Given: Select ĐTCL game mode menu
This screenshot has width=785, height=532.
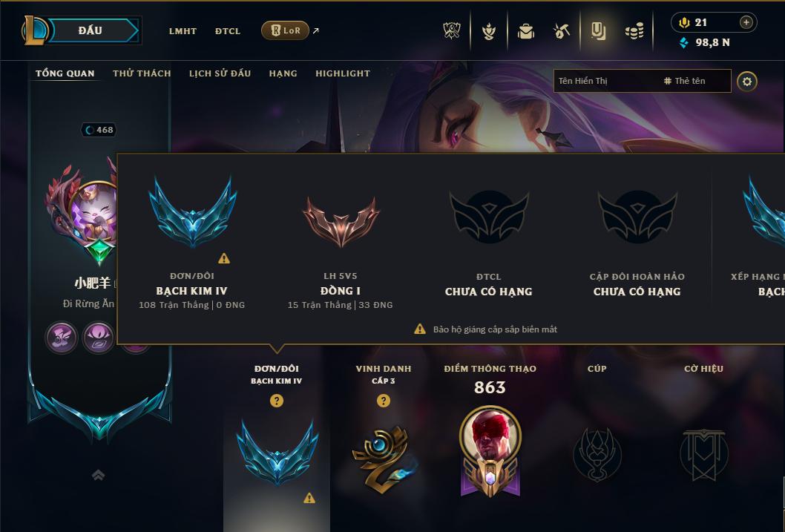Looking at the screenshot, I should coord(228,31).
